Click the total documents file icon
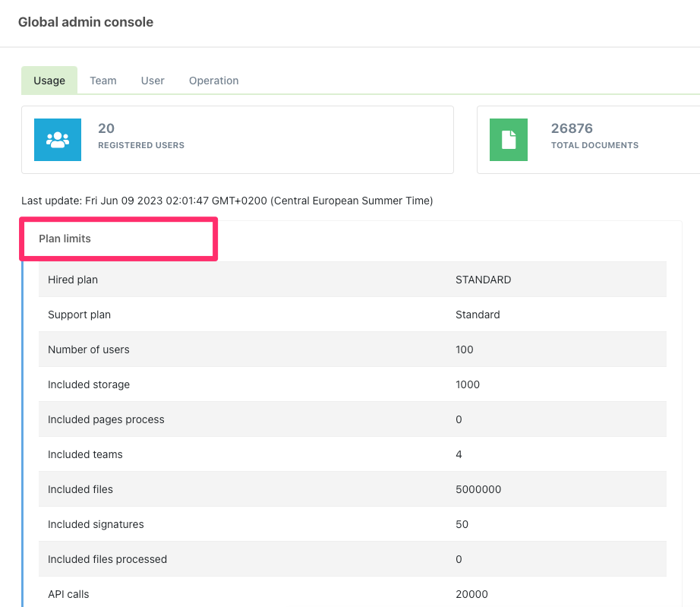The width and height of the screenshot is (700, 607). tap(509, 140)
